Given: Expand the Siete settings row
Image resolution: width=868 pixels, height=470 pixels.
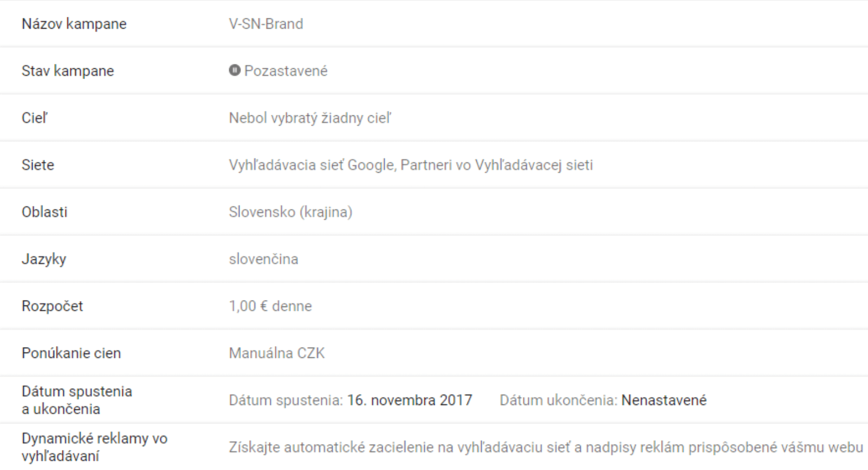Looking at the screenshot, I should [x=38, y=165].
